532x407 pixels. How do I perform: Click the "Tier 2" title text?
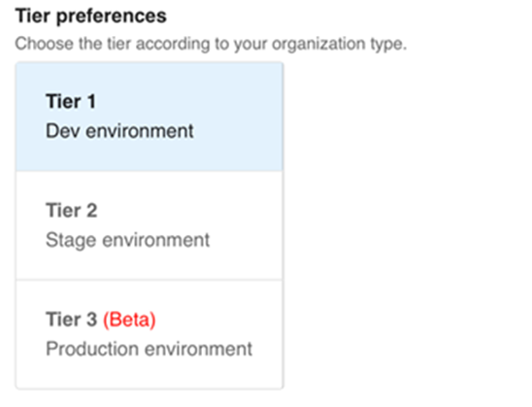72,210
